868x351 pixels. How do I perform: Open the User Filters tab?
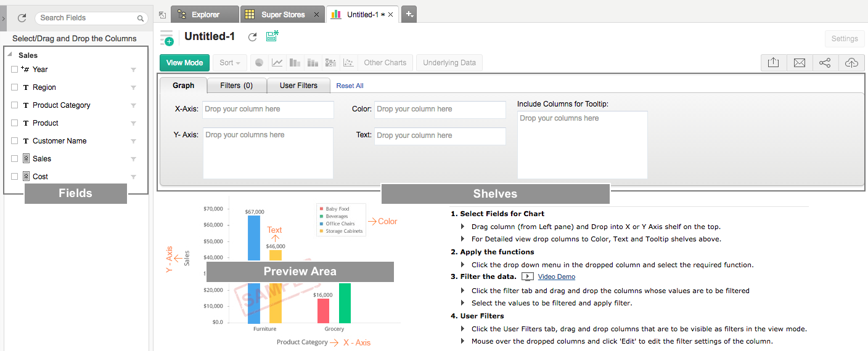(x=299, y=86)
